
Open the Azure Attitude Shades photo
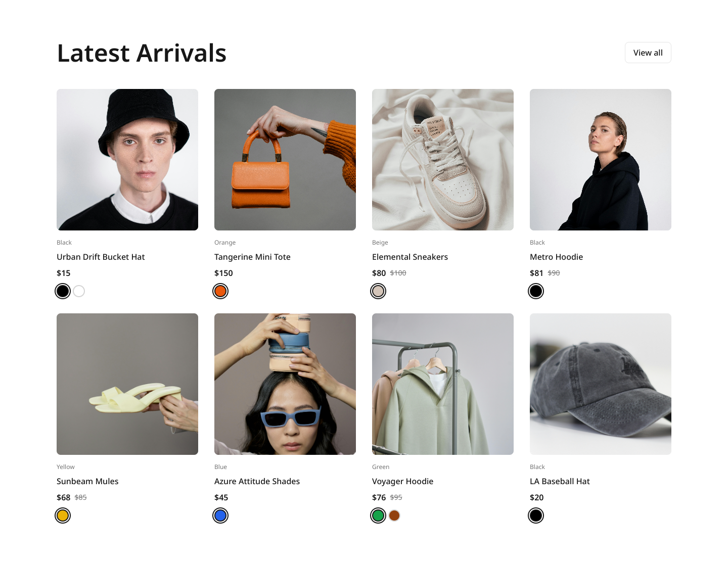coord(285,384)
